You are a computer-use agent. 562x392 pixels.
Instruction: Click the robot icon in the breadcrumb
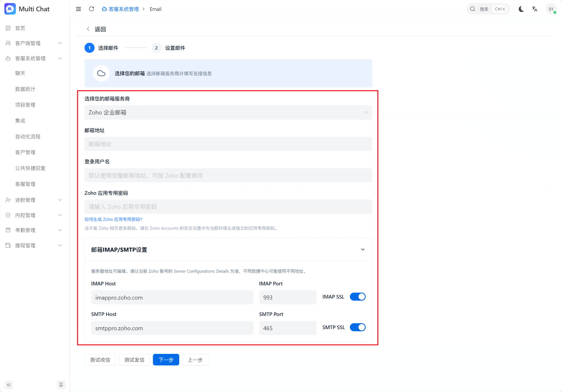[104, 9]
